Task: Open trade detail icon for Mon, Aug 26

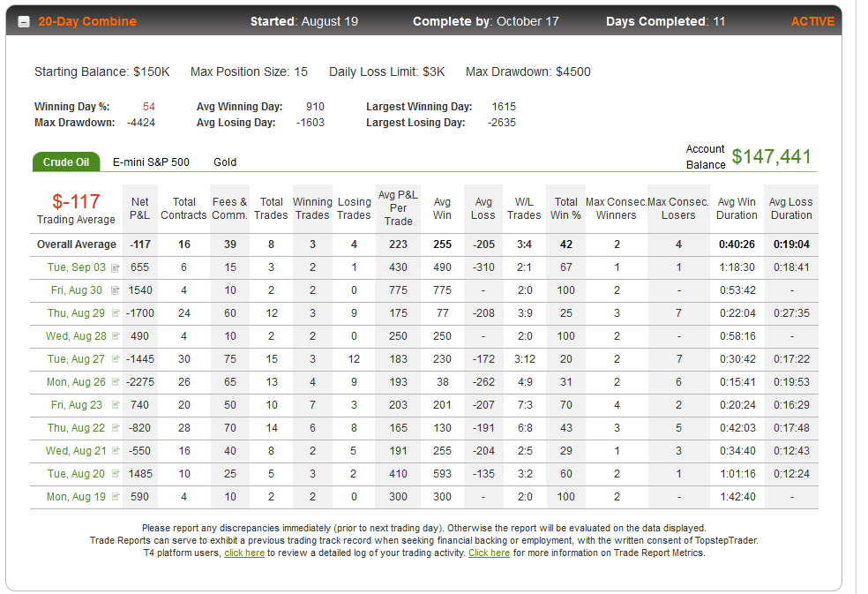Action: pyautogui.click(x=116, y=382)
